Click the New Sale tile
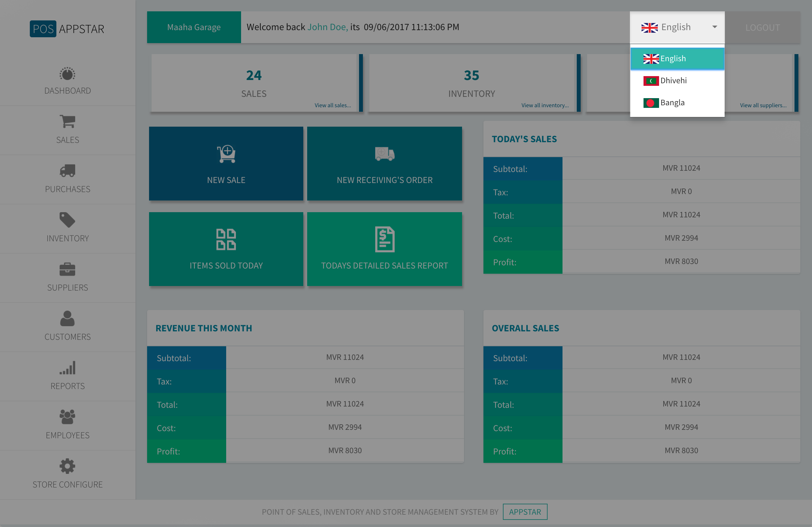The image size is (812, 527). (226, 164)
